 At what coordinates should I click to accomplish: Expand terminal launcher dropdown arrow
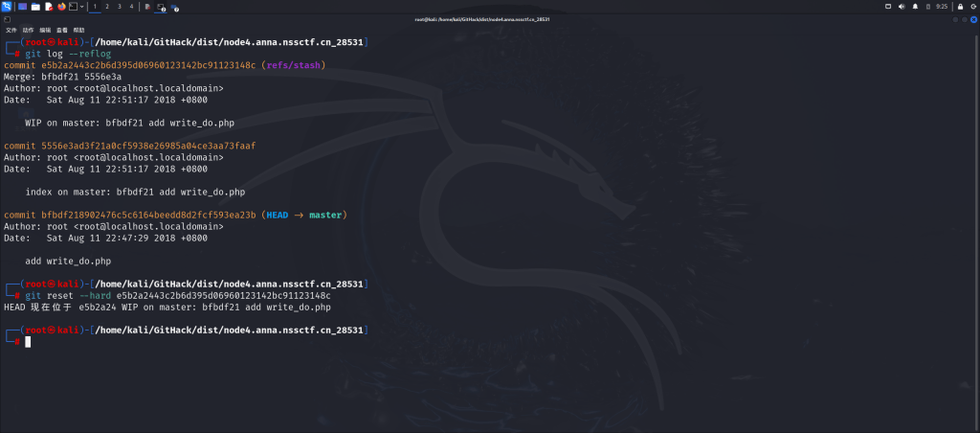[x=82, y=7]
